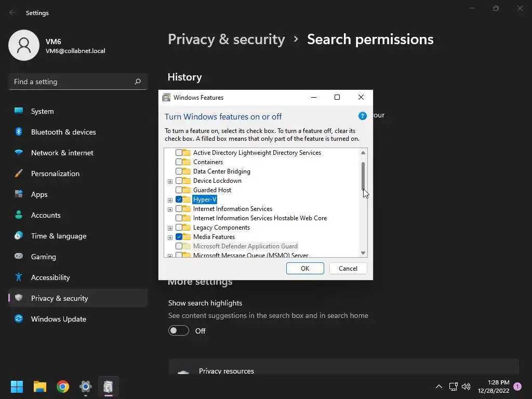
Task: Click the volume icon in system tray
Action: point(466,387)
